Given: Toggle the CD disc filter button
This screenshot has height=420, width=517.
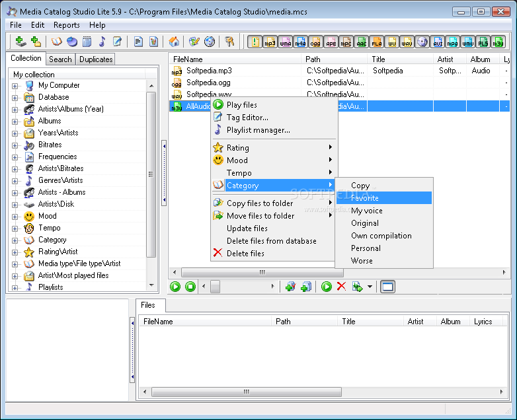Looking at the screenshot, I should pyautogui.click(x=422, y=42).
